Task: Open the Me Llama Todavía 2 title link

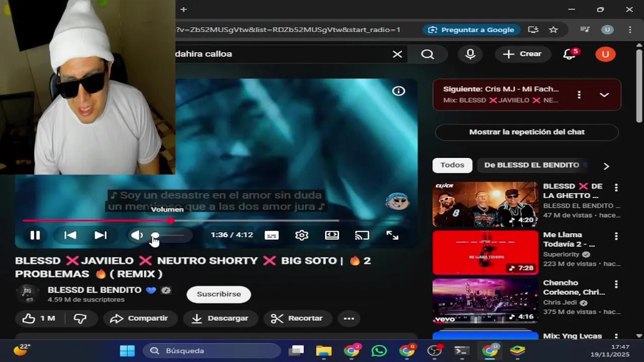Action: click(569, 239)
